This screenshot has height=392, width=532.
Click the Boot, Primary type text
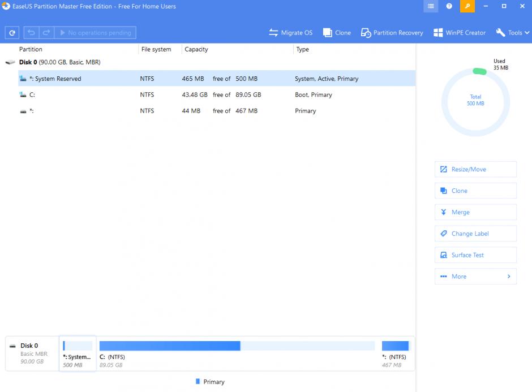pos(313,94)
